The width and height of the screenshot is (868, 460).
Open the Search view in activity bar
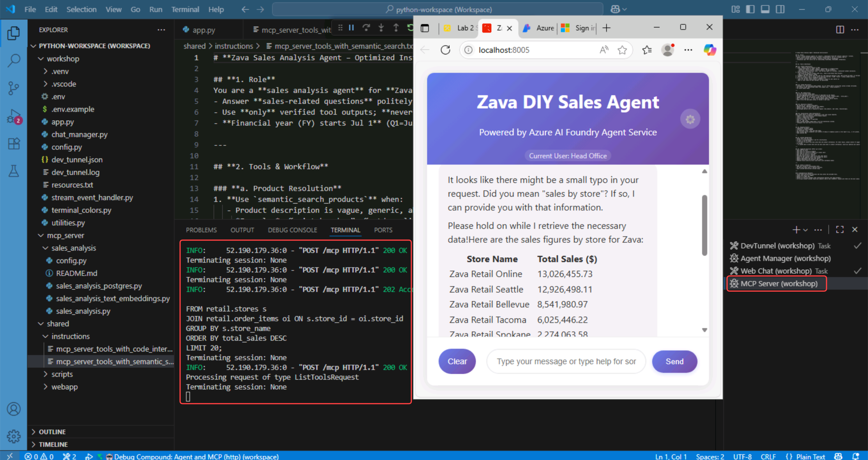pyautogui.click(x=13, y=61)
